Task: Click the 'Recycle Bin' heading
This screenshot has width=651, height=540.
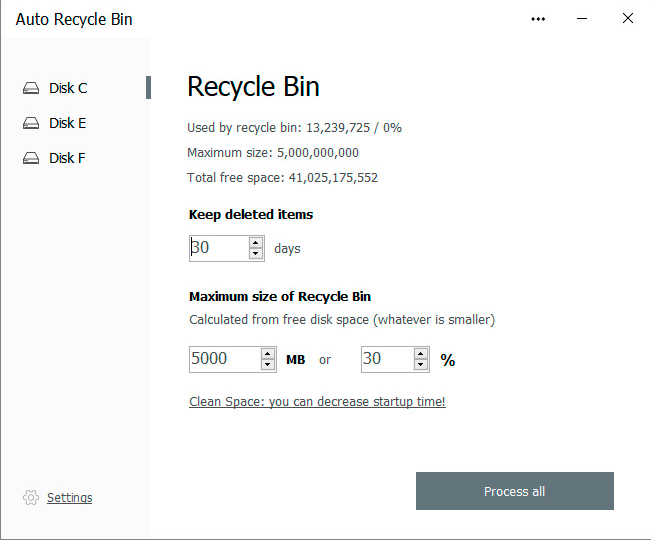Action: [x=253, y=87]
